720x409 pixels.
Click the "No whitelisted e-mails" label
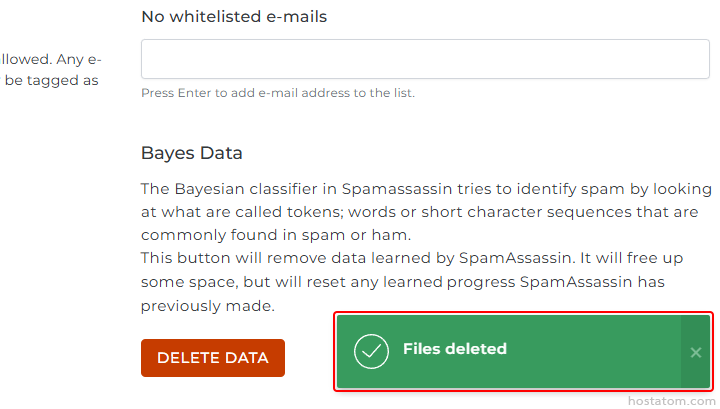[x=234, y=16]
